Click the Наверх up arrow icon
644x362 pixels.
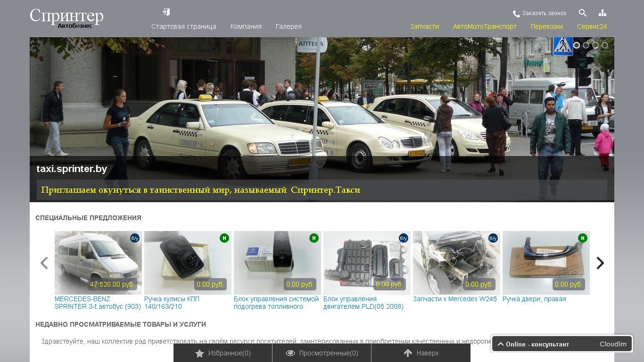tap(408, 353)
